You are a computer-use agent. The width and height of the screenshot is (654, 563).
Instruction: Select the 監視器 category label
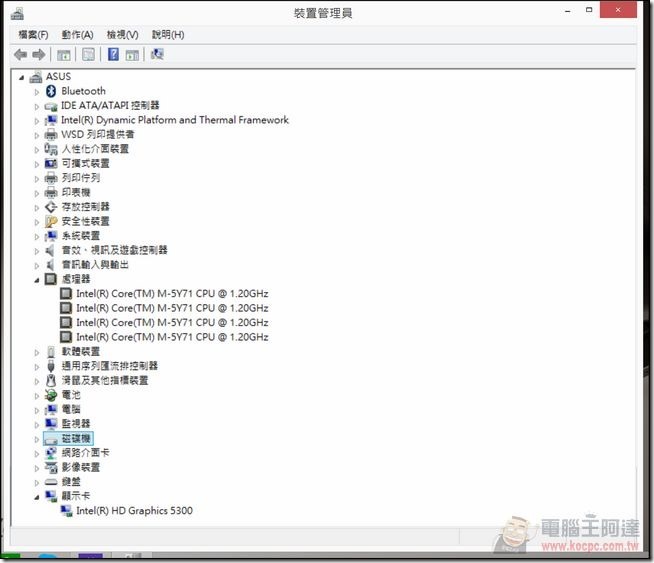tap(76, 424)
